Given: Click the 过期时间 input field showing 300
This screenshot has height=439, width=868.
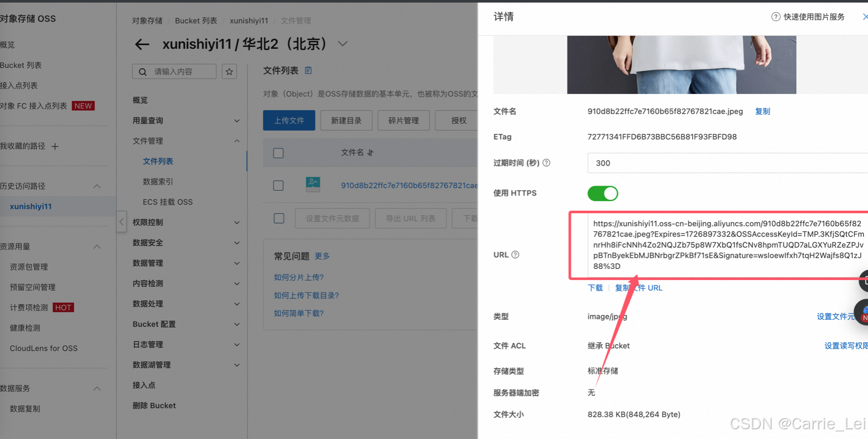Looking at the screenshot, I should 728,163.
